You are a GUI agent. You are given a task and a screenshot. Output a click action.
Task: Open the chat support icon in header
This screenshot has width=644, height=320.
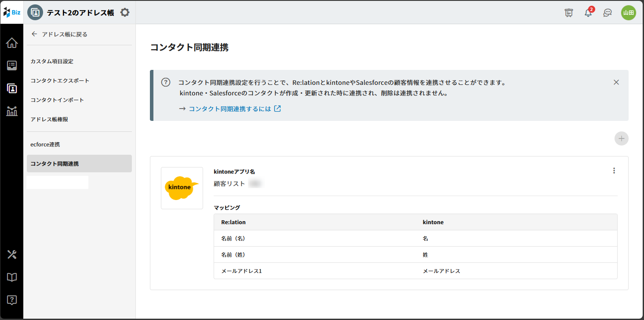pos(608,13)
